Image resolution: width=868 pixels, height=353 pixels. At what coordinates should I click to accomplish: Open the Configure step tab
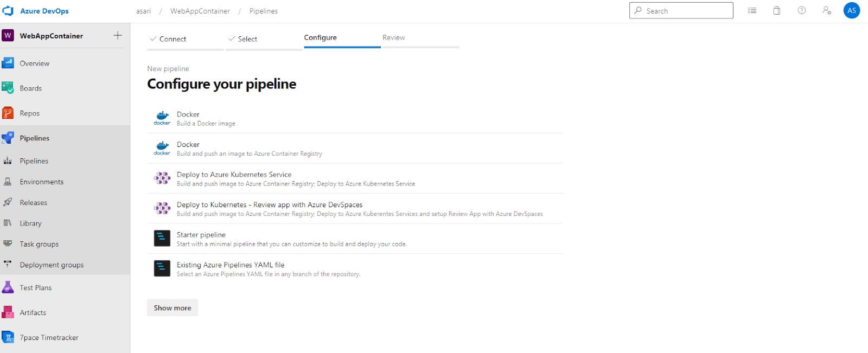342,38
